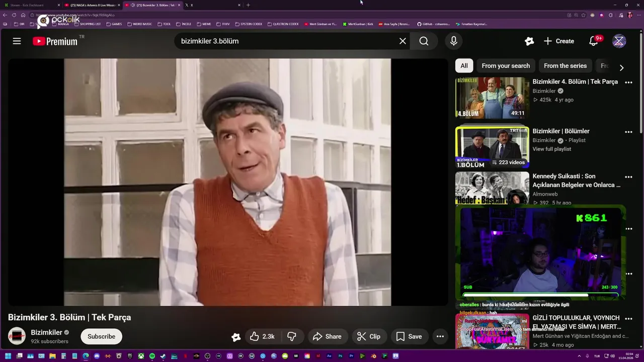Switch to the NASA's Artemis II Live tab
The width and height of the screenshot is (644, 362).
(x=92, y=5)
